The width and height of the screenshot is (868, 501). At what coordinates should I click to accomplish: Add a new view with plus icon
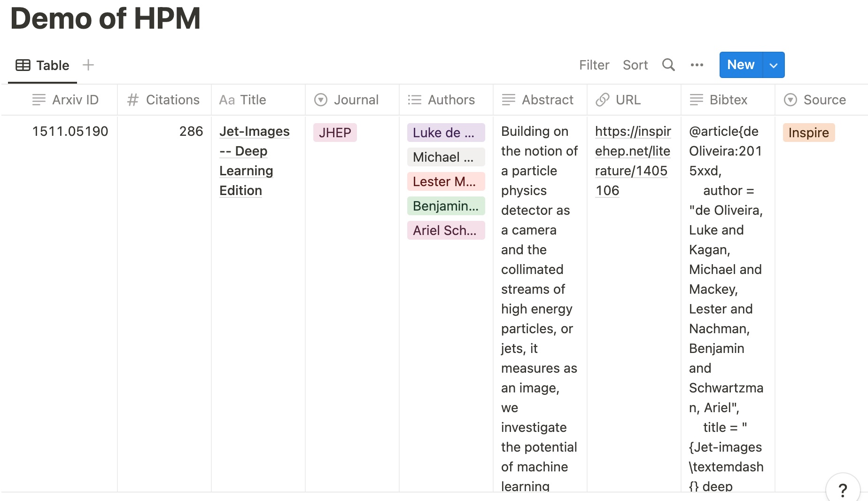[88, 65]
